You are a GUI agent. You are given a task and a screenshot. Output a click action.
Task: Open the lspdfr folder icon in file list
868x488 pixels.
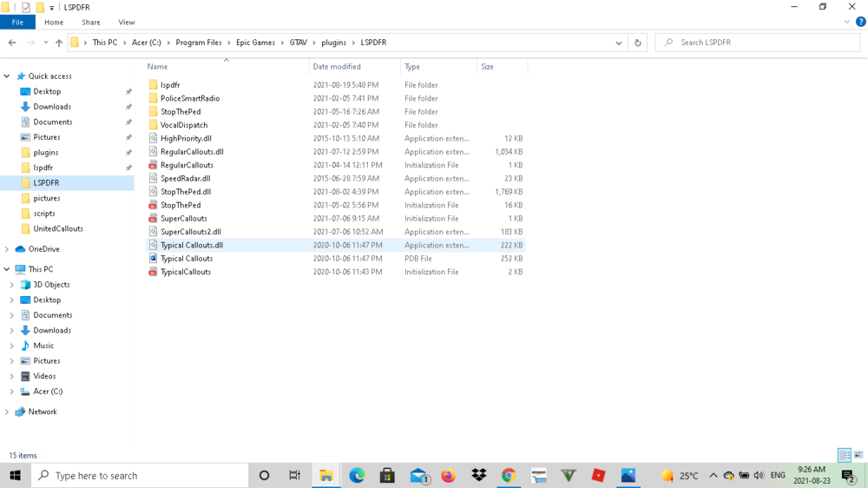click(x=154, y=85)
